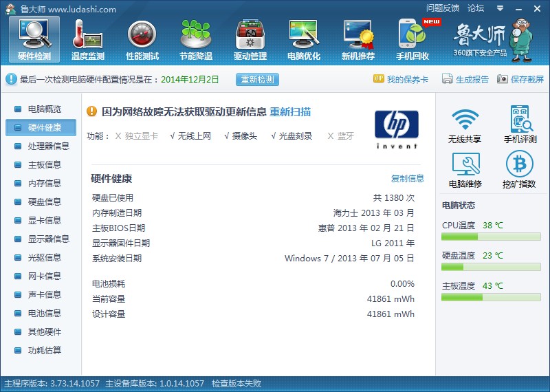Open 电脑优化 computer optimization icon

pyautogui.click(x=304, y=39)
